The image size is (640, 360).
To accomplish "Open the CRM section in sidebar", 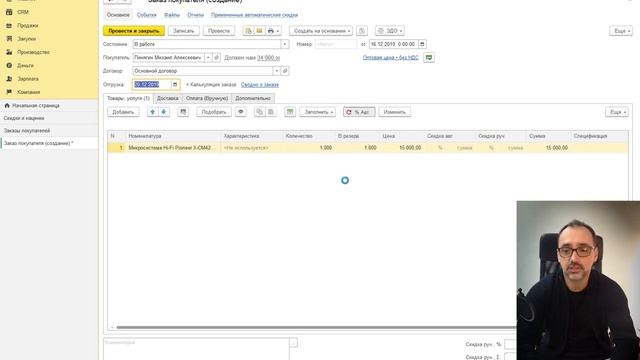I will pos(23,12).
